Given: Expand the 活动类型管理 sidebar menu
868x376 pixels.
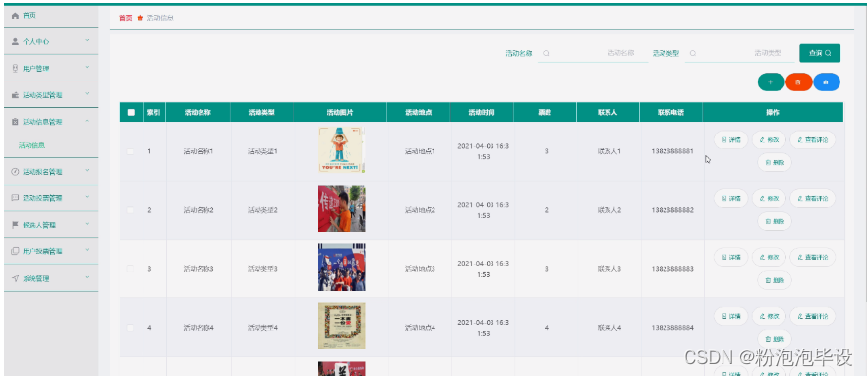Looking at the screenshot, I should point(51,94).
